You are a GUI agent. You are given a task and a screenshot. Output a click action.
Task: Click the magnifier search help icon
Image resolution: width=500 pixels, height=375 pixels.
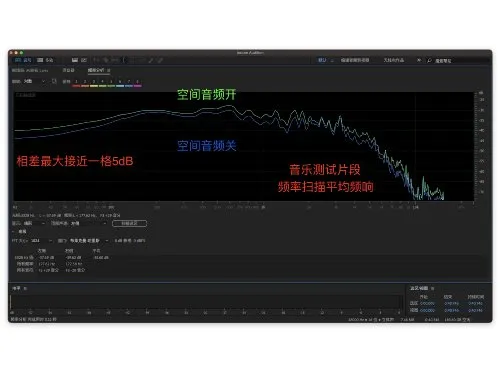click(x=429, y=60)
